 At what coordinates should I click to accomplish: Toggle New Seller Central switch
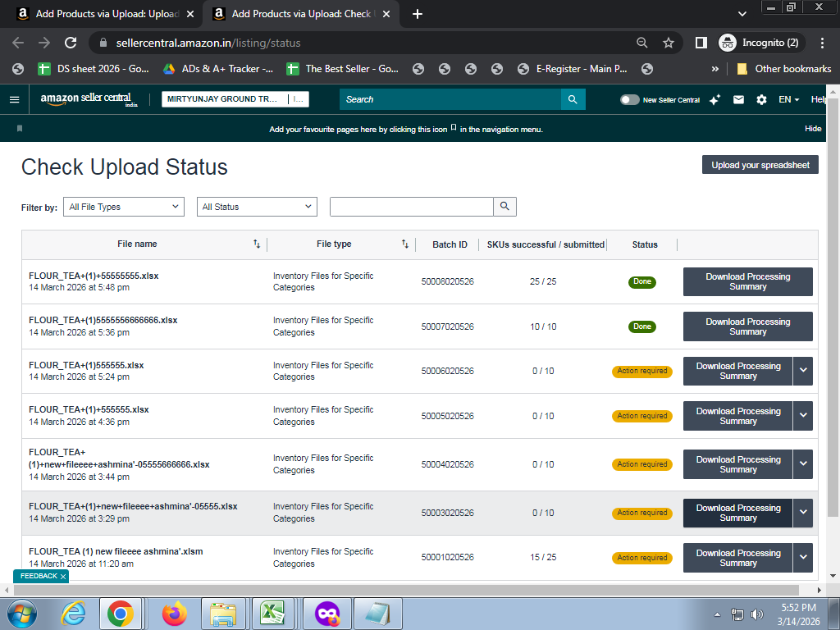pyautogui.click(x=629, y=99)
